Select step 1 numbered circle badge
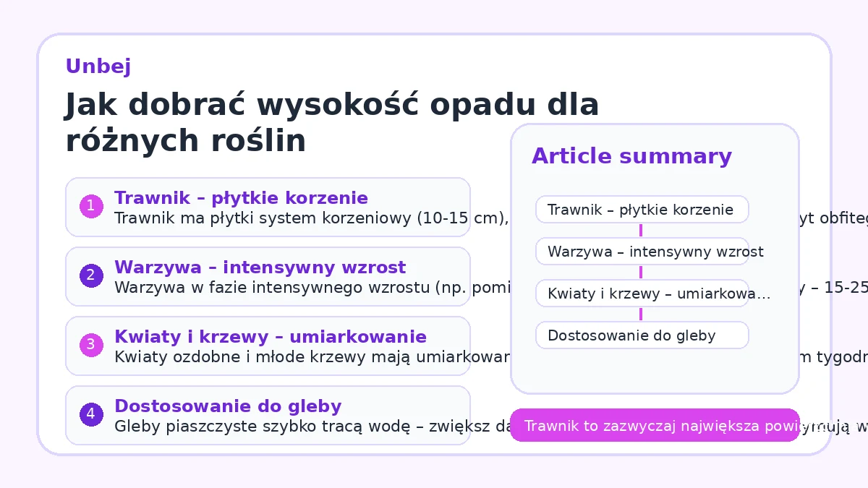The image size is (868, 488). click(x=91, y=207)
